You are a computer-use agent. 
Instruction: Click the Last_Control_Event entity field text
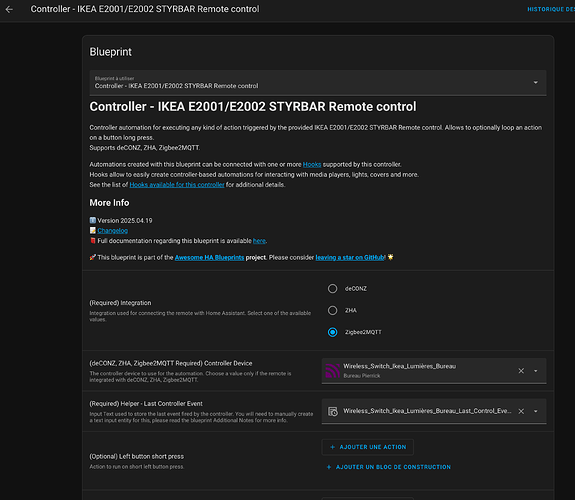[x=427, y=411]
